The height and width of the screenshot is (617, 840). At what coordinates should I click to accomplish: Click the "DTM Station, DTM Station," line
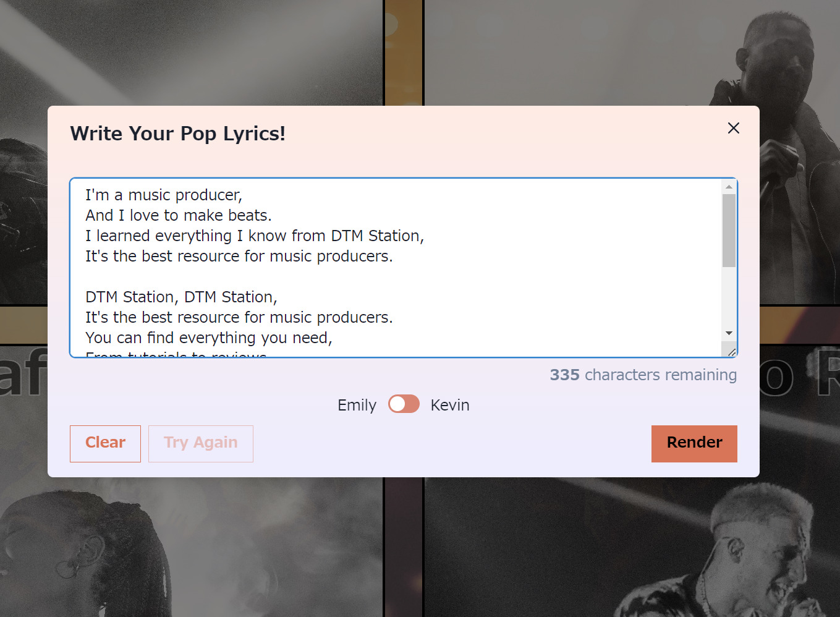[181, 297]
